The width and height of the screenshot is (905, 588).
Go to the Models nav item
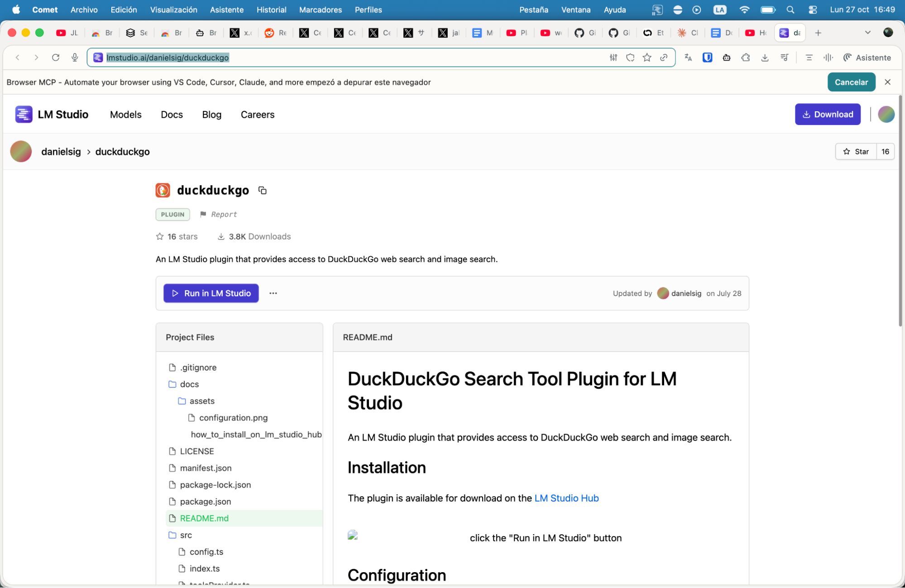(125, 115)
